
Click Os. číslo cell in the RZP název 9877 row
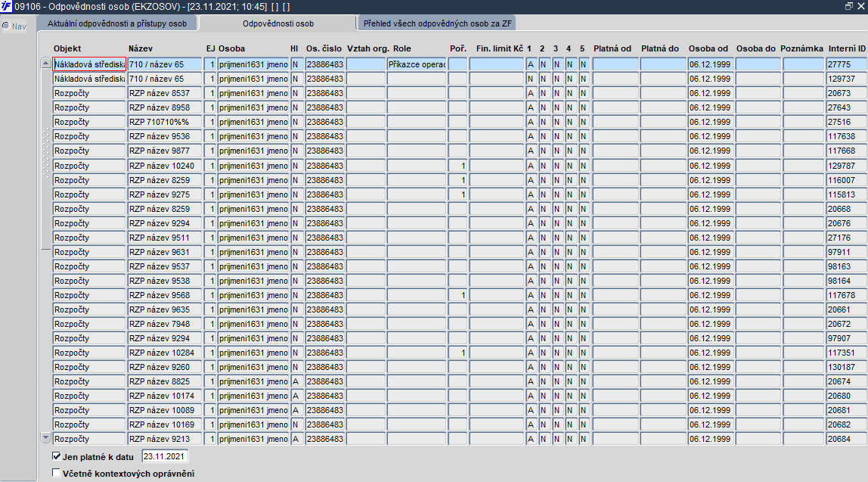(325, 151)
